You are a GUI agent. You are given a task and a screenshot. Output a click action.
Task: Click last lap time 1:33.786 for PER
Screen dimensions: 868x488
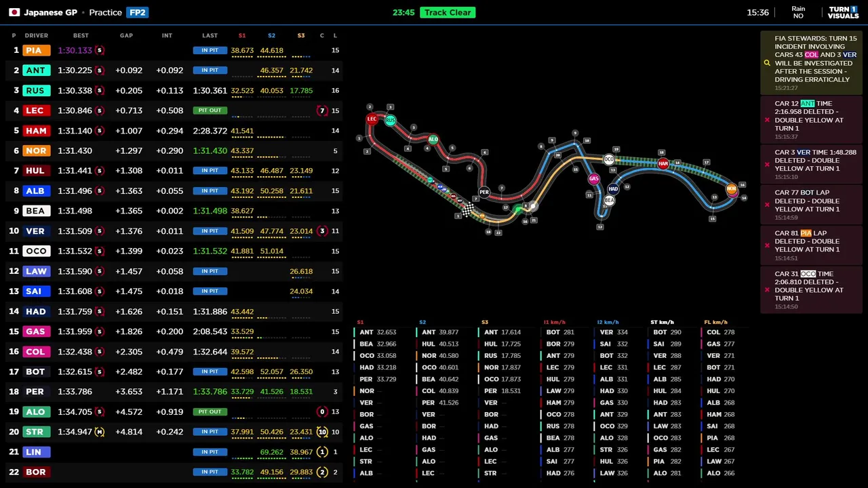pos(210,392)
